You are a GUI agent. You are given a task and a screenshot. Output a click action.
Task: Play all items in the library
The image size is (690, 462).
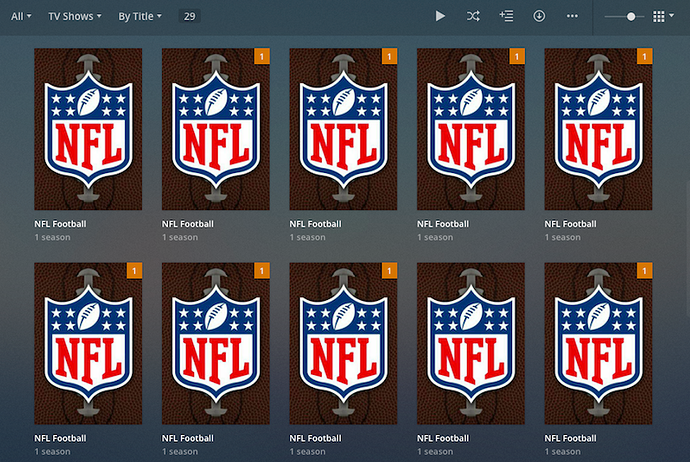pos(440,16)
